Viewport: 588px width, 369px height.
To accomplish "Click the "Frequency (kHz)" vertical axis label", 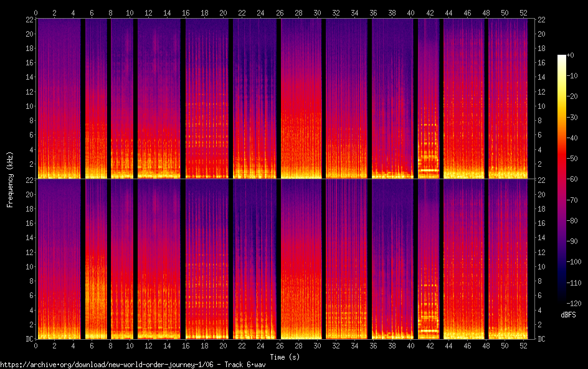I will click(10, 179).
